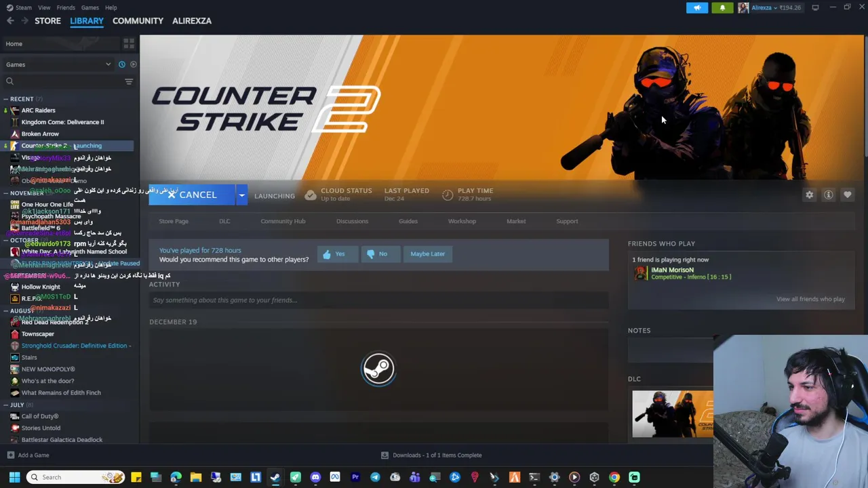Open the notifications bell
Viewport: 868px width, 488px height.
pyautogui.click(x=722, y=7)
